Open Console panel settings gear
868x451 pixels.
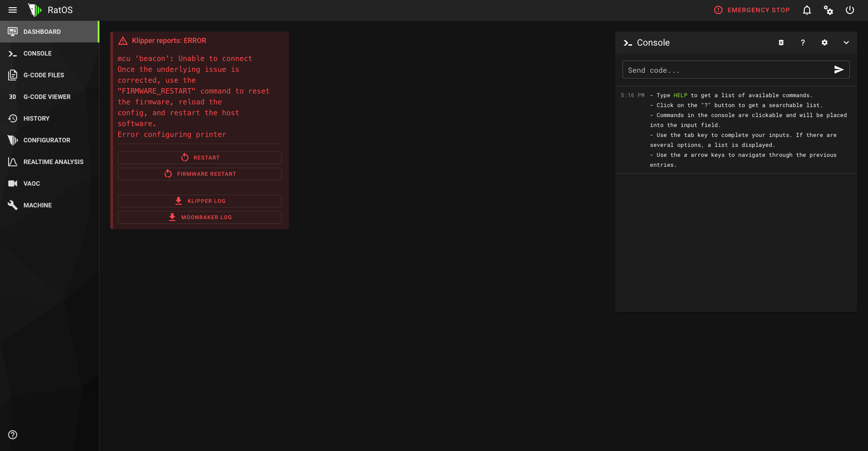pos(825,42)
